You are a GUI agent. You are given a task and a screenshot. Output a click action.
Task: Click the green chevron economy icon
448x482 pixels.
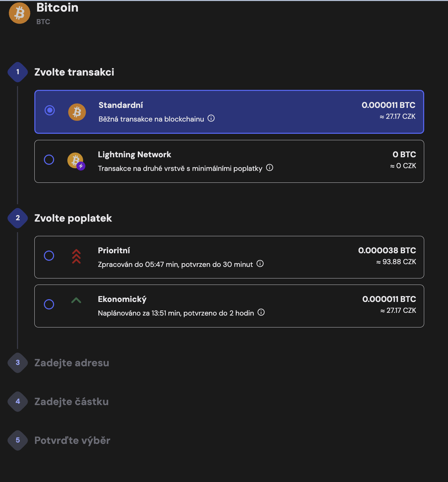76,300
